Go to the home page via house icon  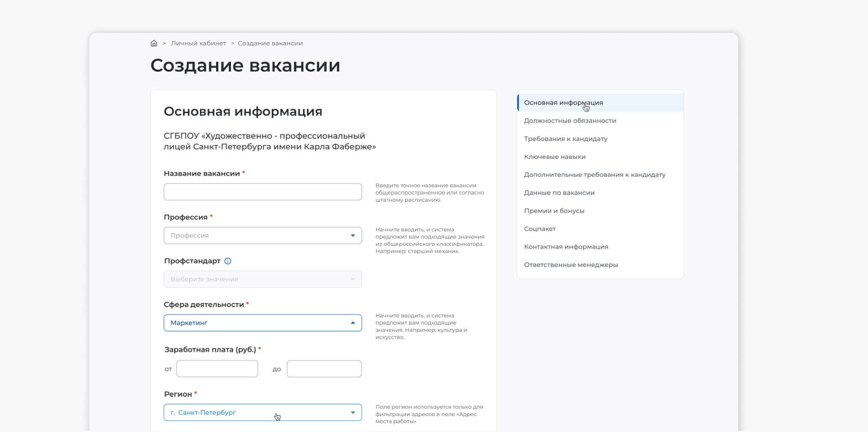(x=154, y=43)
